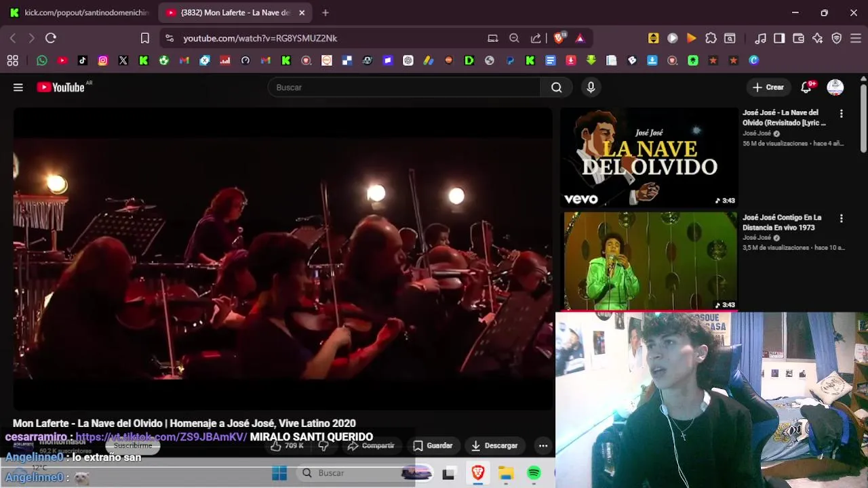The image size is (868, 488).
Task: Open a new browser tab
Action: coord(325,13)
